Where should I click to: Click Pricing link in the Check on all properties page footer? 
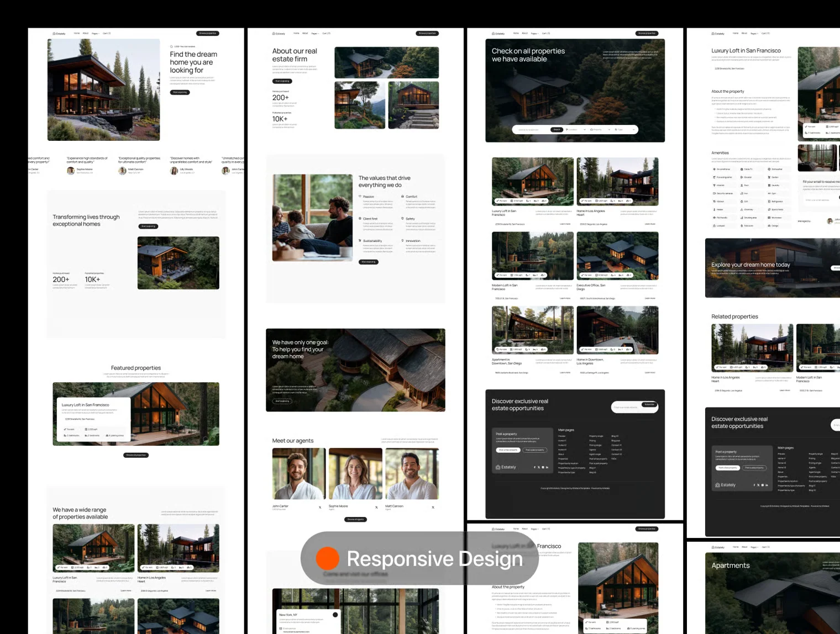point(592,441)
